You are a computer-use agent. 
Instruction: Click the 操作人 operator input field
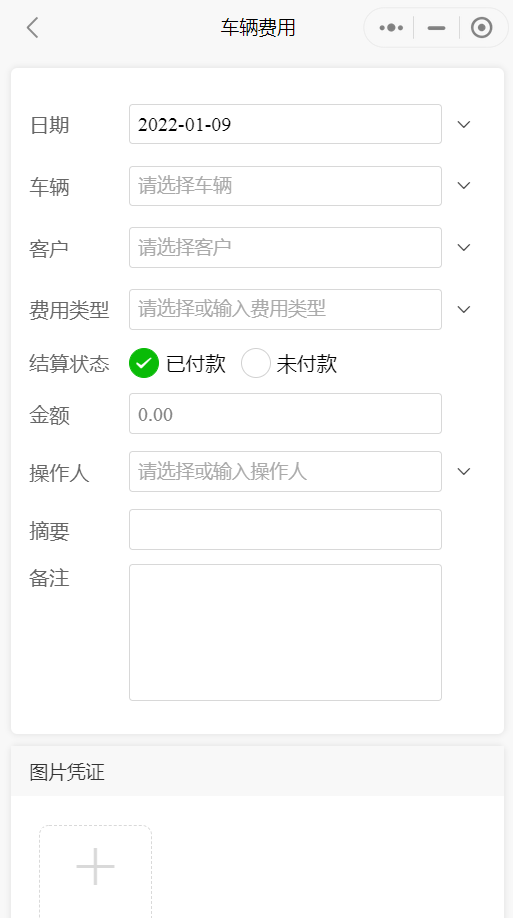click(285, 471)
